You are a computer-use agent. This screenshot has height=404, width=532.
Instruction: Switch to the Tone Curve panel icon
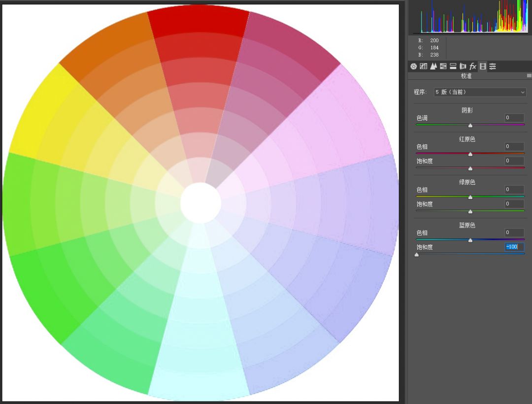point(424,66)
